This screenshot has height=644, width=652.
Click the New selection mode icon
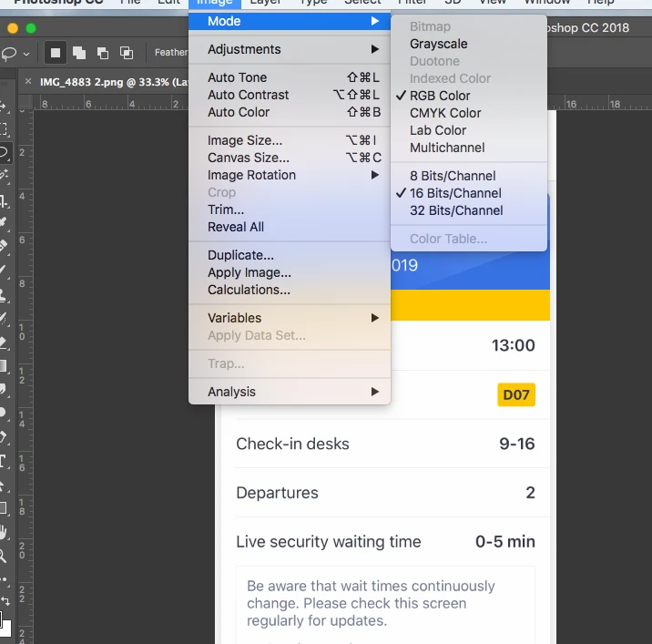56,53
